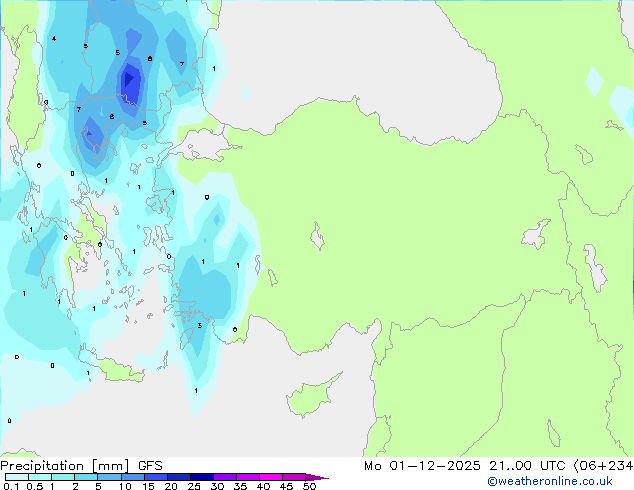Click the purple arrow tip above 50 on legend
634x490 pixels.
coord(317,477)
